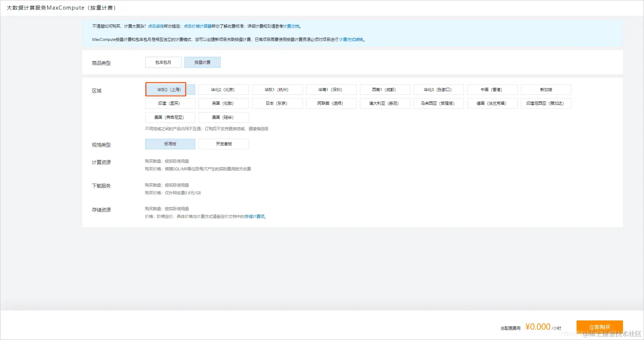
Task: Choose region 美国（弗吉尼亚）
Action: pos(170,117)
